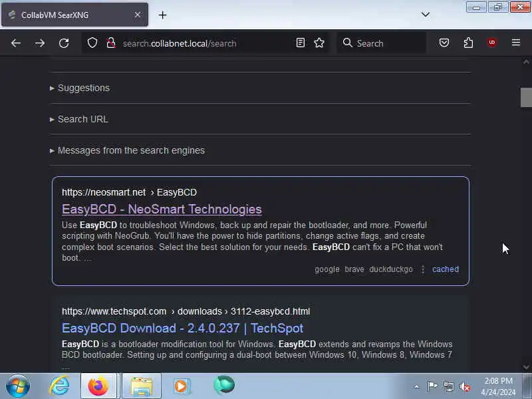Open the Firefox hamburger menu
The image size is (532, 399).
(516, 43)
